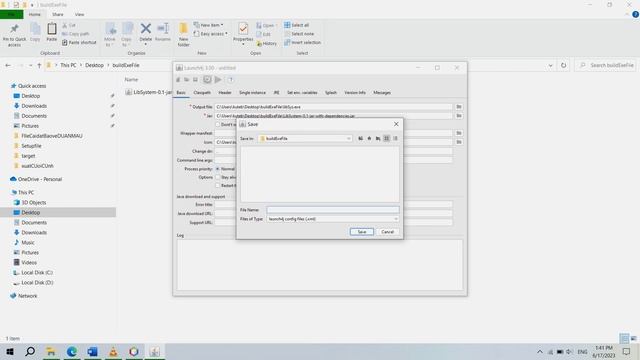
Task: Open the Save In folder dropdown
Action: click(x=349, y=139)
